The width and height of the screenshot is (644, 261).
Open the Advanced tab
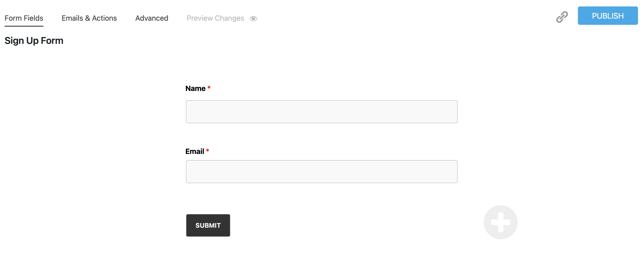tap(151, 18)
